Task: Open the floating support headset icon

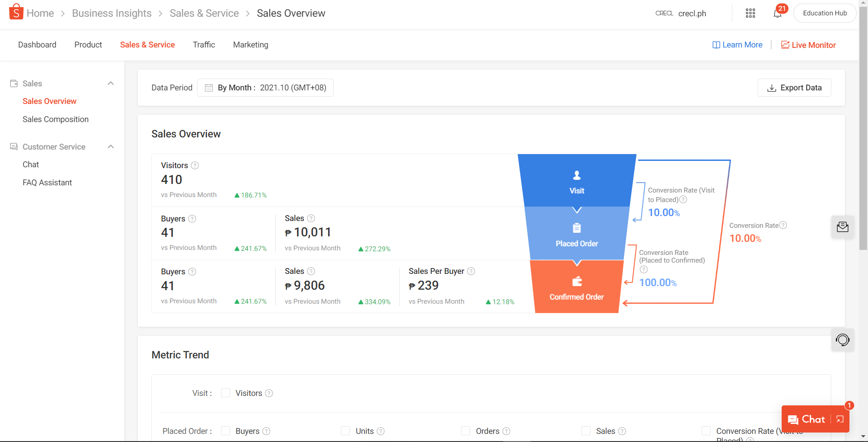Action: click(843, 340)
